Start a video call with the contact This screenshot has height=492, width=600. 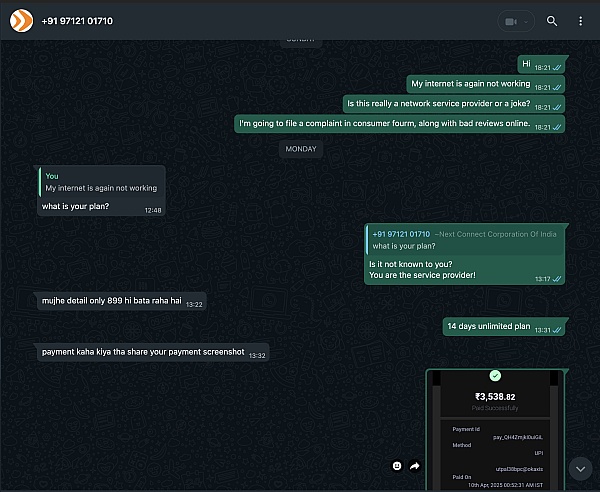(x=511, y=21)
